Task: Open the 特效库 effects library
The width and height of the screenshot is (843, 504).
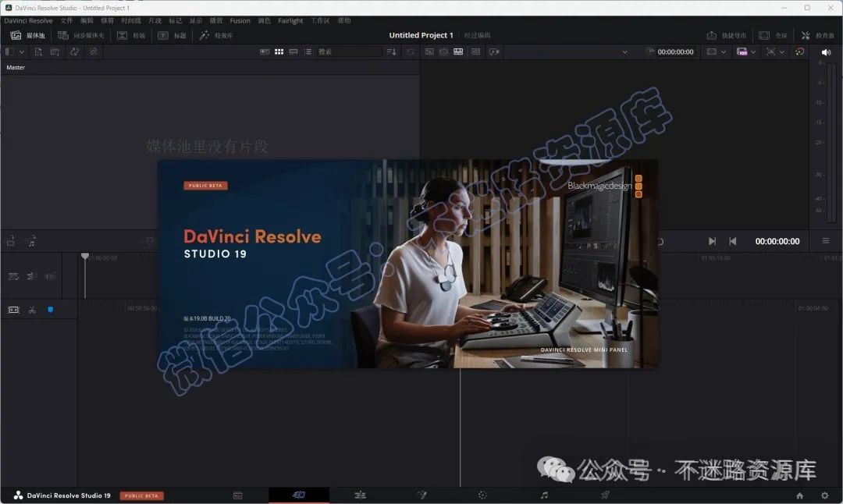Action: [x=216, y=35]
